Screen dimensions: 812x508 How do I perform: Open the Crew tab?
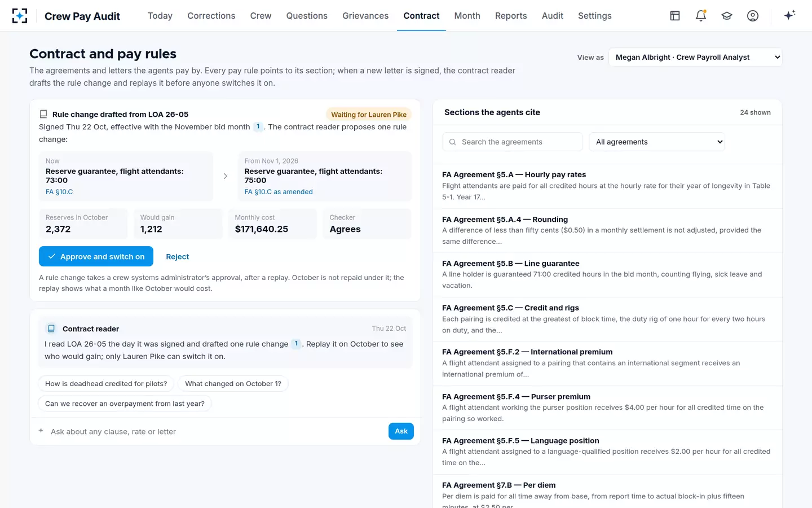tap(261, 16)
